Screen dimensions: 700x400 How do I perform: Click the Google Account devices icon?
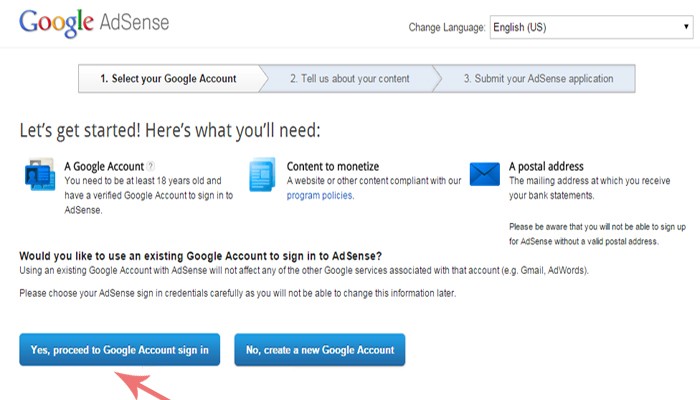pos(39,176)
